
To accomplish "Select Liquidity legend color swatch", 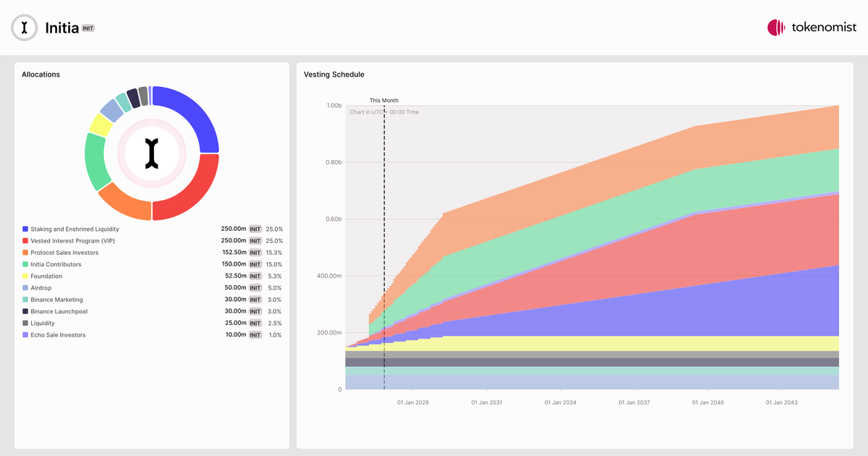I will point(25,323).
